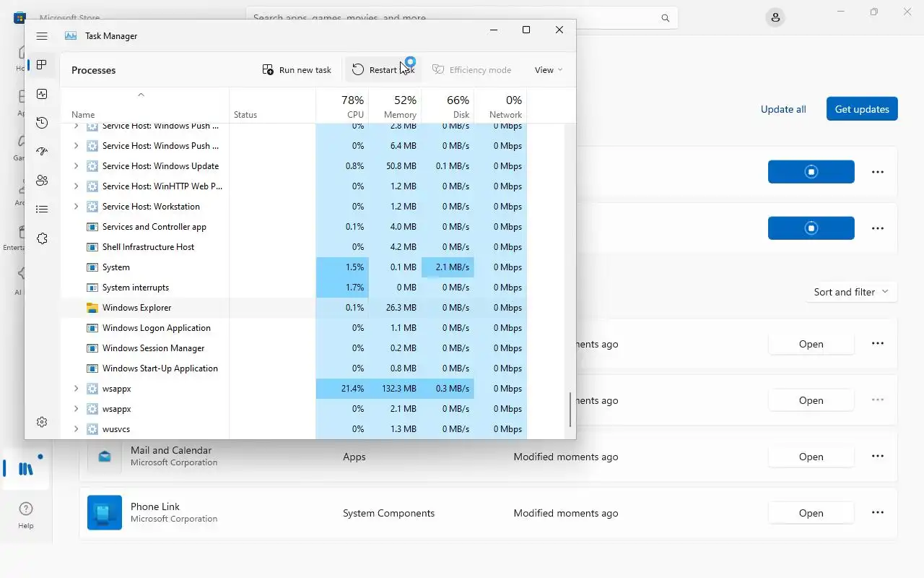
Task: Open Sort and filter dropdown in Store
Action: [x=851, y=292]
